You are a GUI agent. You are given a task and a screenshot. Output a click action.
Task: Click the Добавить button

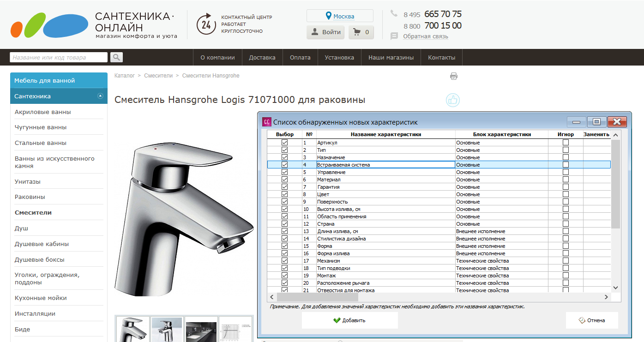click(349, 320)
